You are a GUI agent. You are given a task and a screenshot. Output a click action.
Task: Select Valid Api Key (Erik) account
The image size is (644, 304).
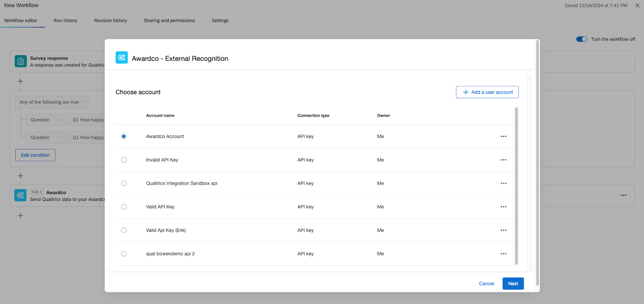click(124, 230)
